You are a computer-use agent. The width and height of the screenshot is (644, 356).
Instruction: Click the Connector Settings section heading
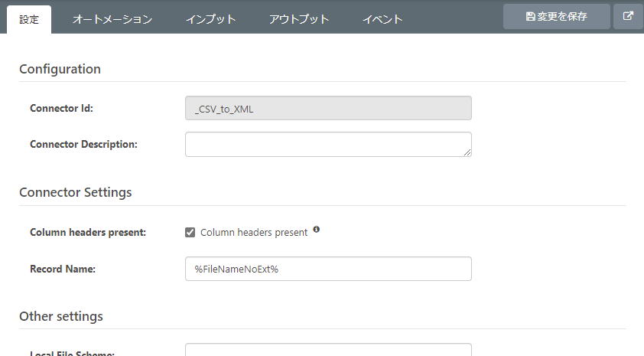click(x=75, y=192)
